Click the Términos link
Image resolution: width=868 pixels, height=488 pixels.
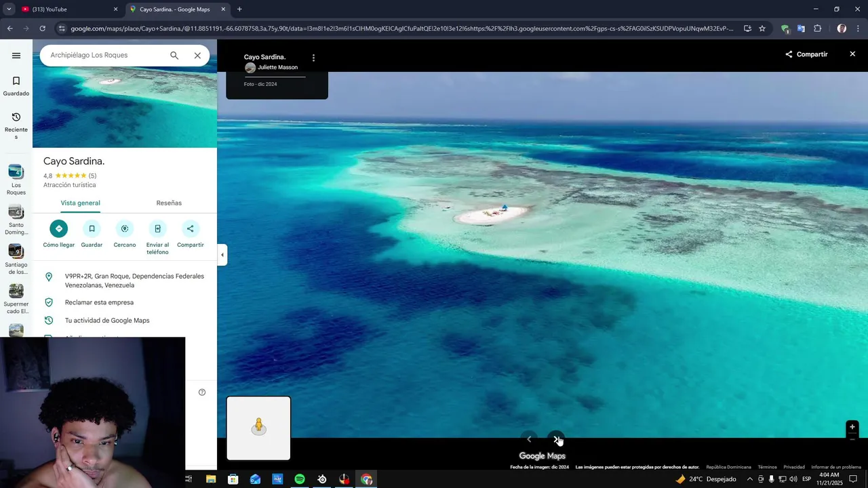tap(767, 467)
